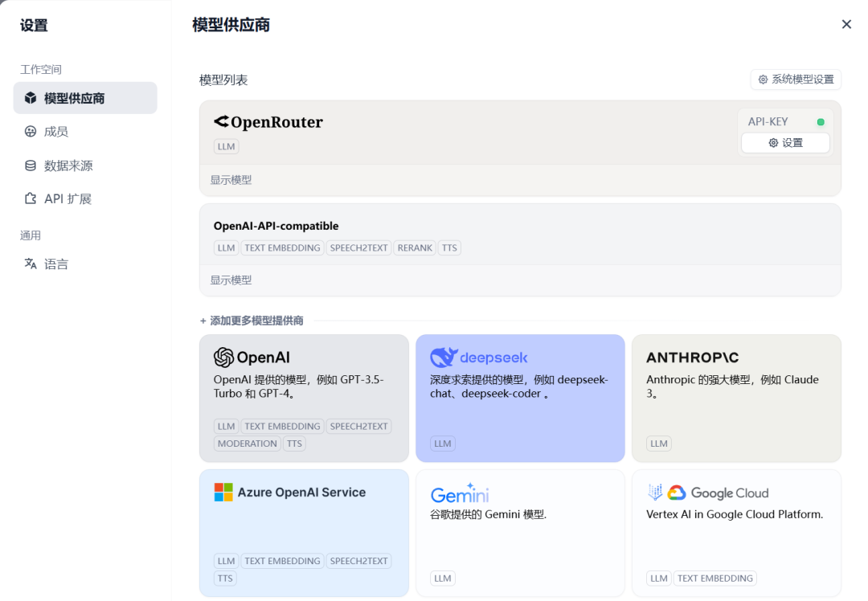
Task: Click LLM tag in Anthropic card
Action: 659,444
